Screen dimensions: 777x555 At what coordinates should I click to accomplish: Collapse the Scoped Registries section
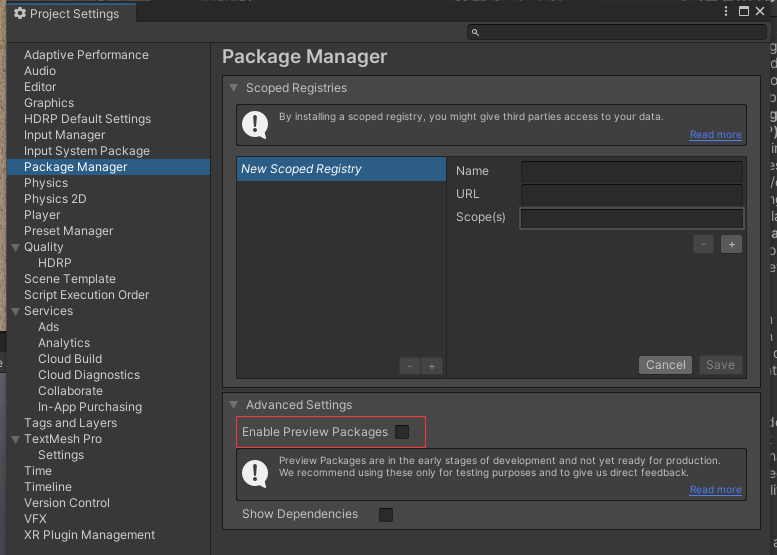pos(233,88)
